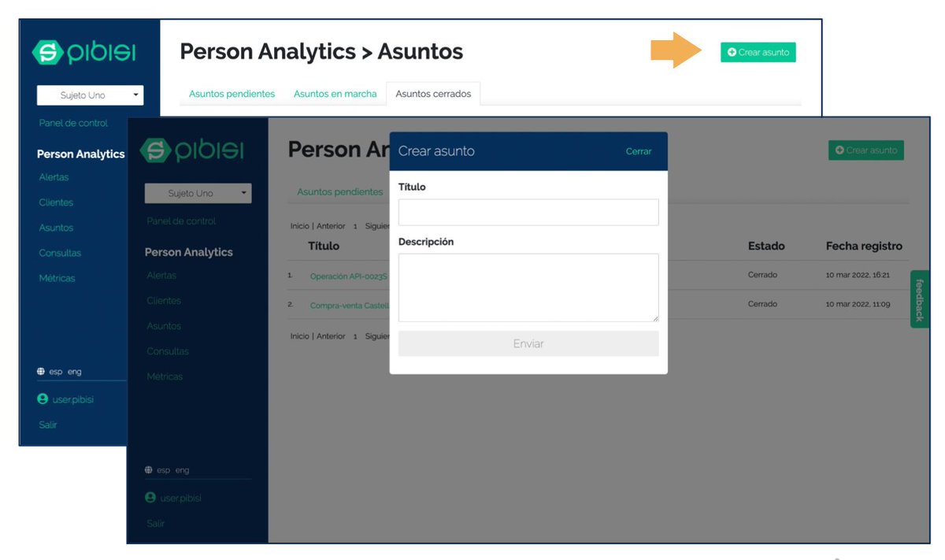This screenshot has width=945, height=560.
Task: Open Clientes in back window sidebar
Action: (56, 202)
